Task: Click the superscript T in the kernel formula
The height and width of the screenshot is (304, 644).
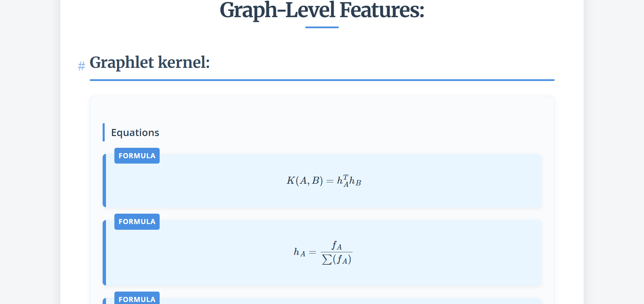Action: click(x=346, y=177)
